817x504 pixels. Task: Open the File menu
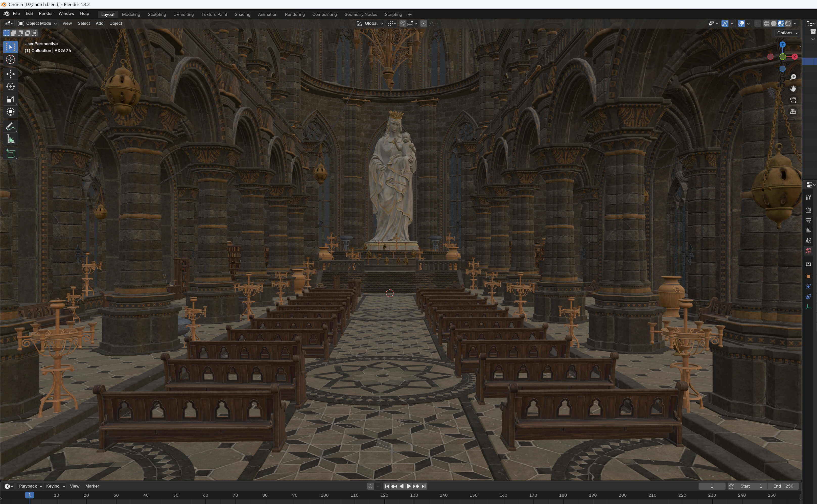16,14
